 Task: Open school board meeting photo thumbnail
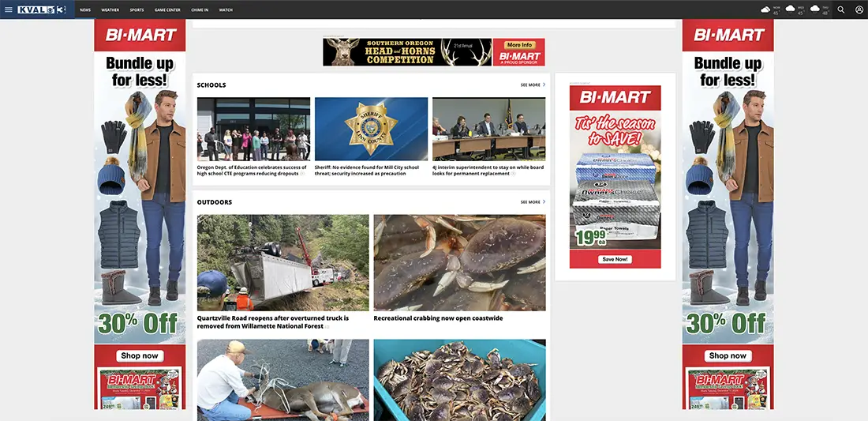point(488,129)
